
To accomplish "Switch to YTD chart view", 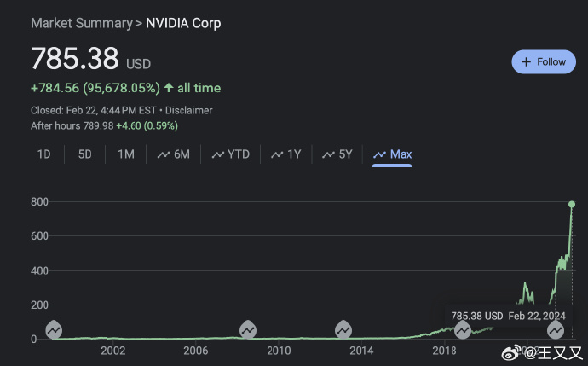I will pos(230,154).
